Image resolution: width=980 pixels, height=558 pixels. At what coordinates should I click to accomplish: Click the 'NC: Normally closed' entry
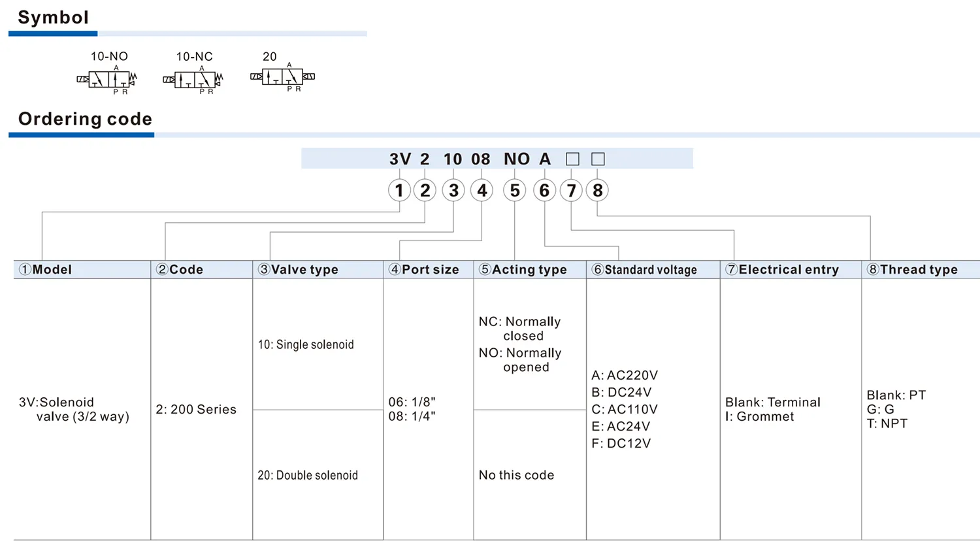click(x=519, y=329)
